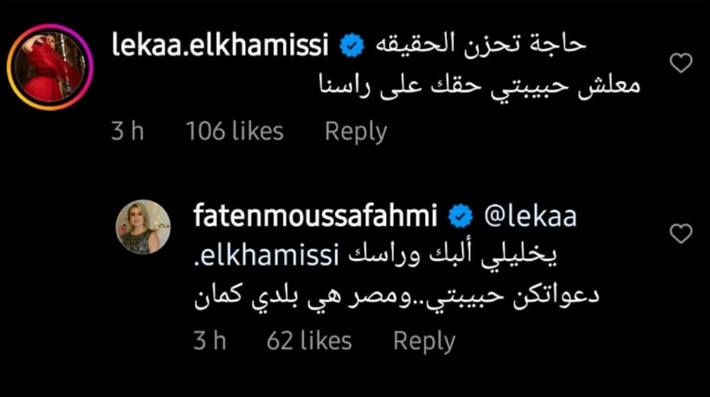Screen dimensions: 710x397
Task: Click the lekaa.elkhamissi username
Action: coord(220,45)
